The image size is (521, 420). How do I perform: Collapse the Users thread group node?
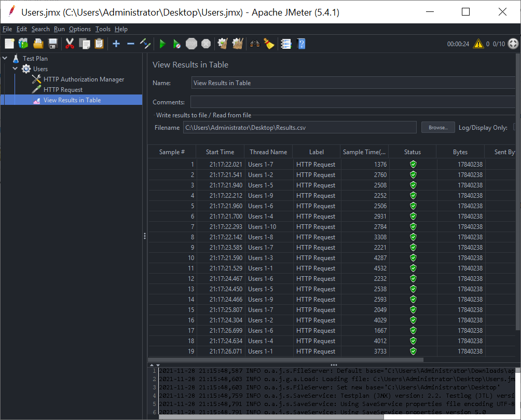(x=15, y=69)
